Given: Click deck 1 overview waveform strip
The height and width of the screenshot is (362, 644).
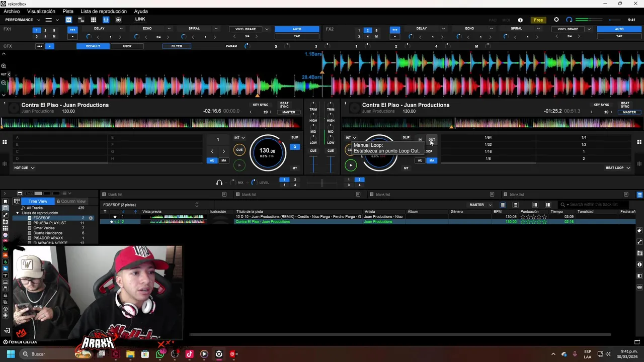Looking at the screenshot, I should (151, 123).
